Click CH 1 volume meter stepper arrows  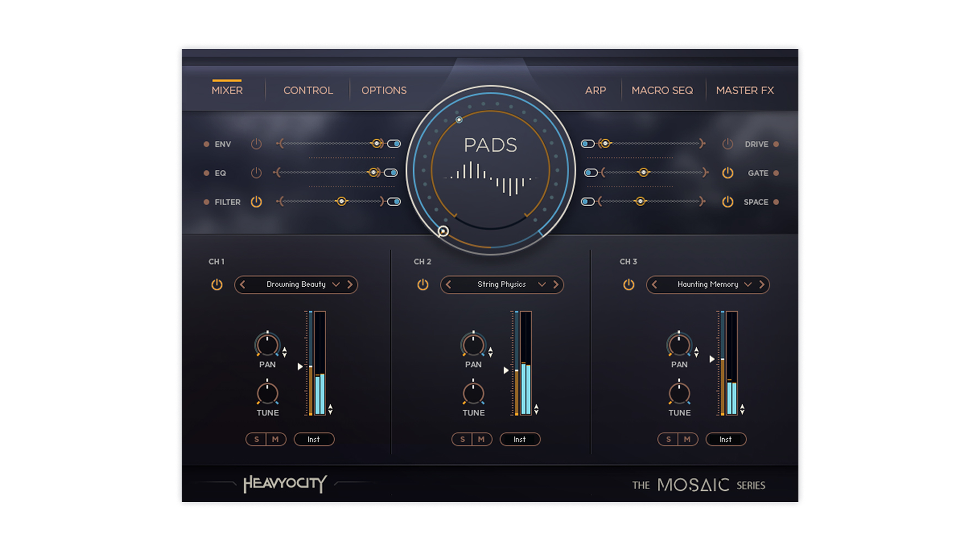pos(331,409)
